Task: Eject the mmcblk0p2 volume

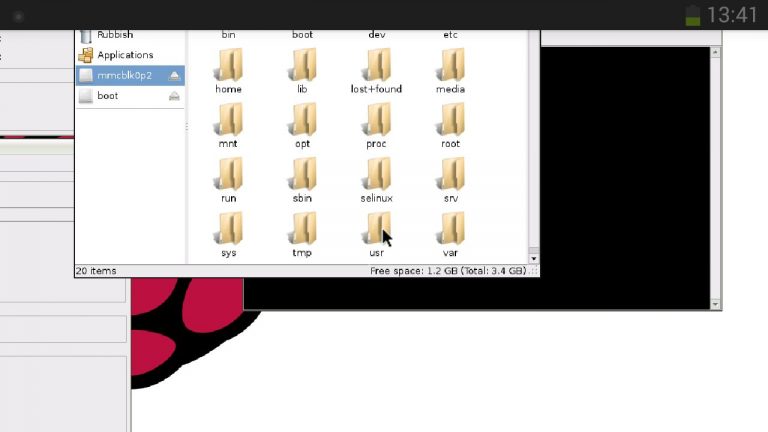Action: (174, 75)
